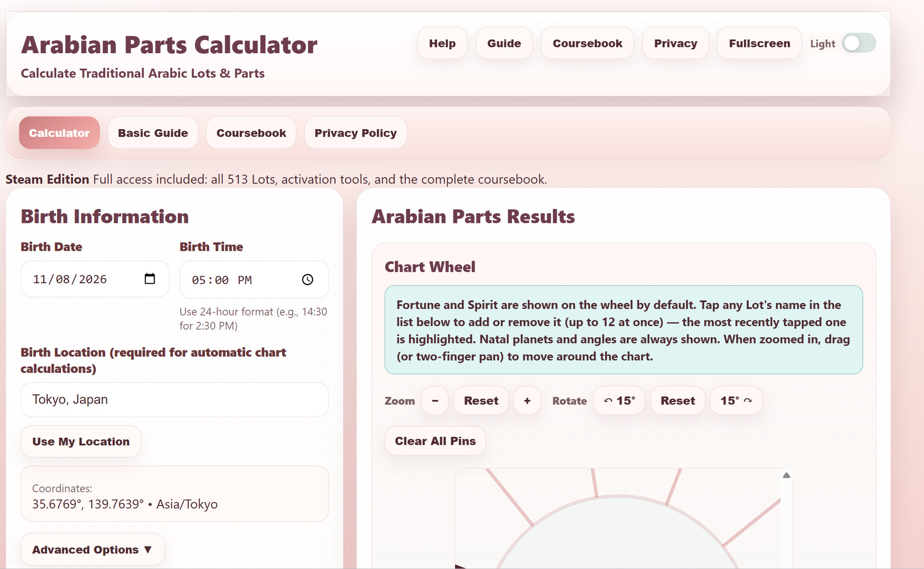Enter Fullscreen mode

click(760, 43)
